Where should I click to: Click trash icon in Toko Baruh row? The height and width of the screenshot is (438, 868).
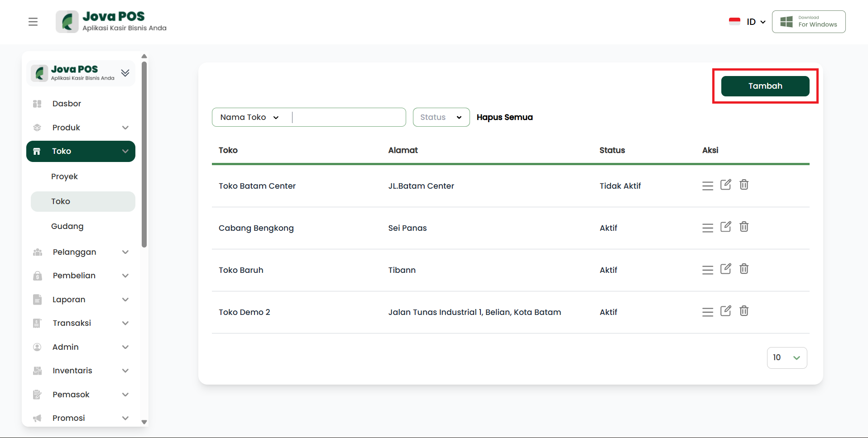(x=744, y=269)
